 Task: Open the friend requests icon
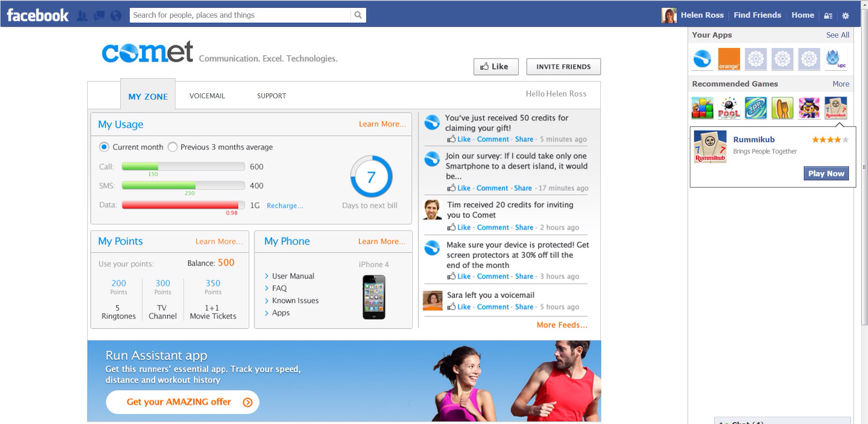(82, 16)
